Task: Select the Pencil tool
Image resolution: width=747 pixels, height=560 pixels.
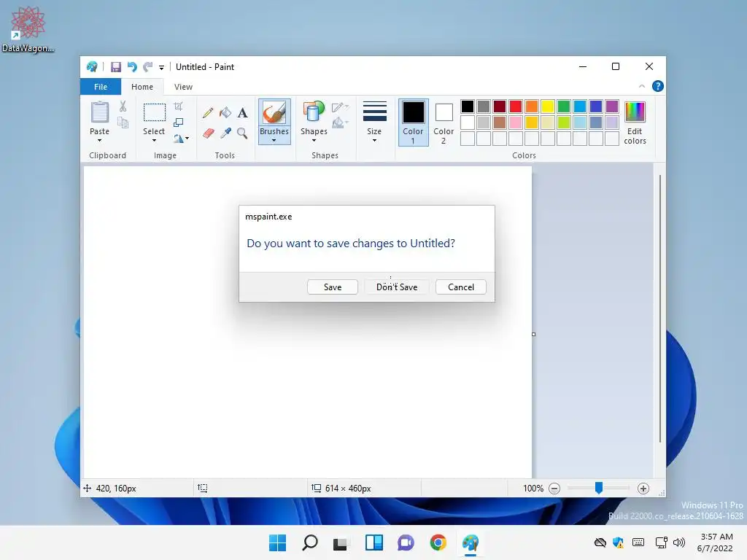Action: 208,113
